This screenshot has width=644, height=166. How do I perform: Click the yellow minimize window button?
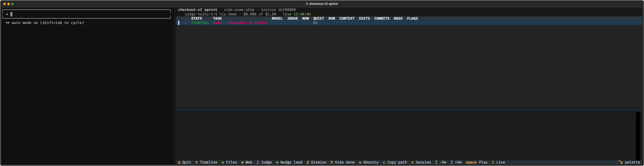tap(9, 4)
